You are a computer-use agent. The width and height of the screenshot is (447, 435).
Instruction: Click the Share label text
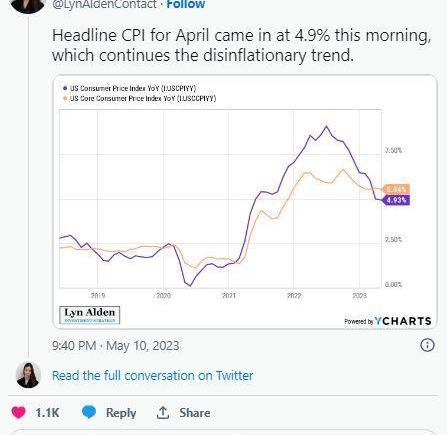tap(195, 413)
